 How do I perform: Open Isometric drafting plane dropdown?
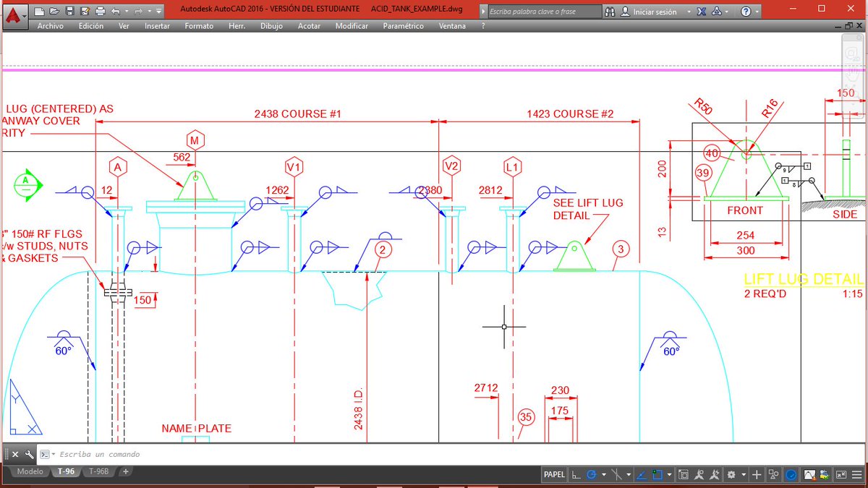pos(629,475)
